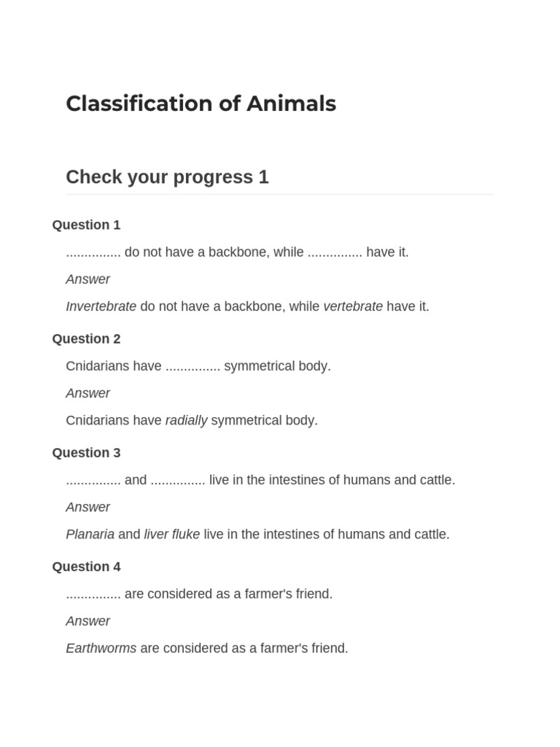This screenshot has height=747, width=560.
Task: Click the farmer's friend blank question
Action: (x=199, y=594)
